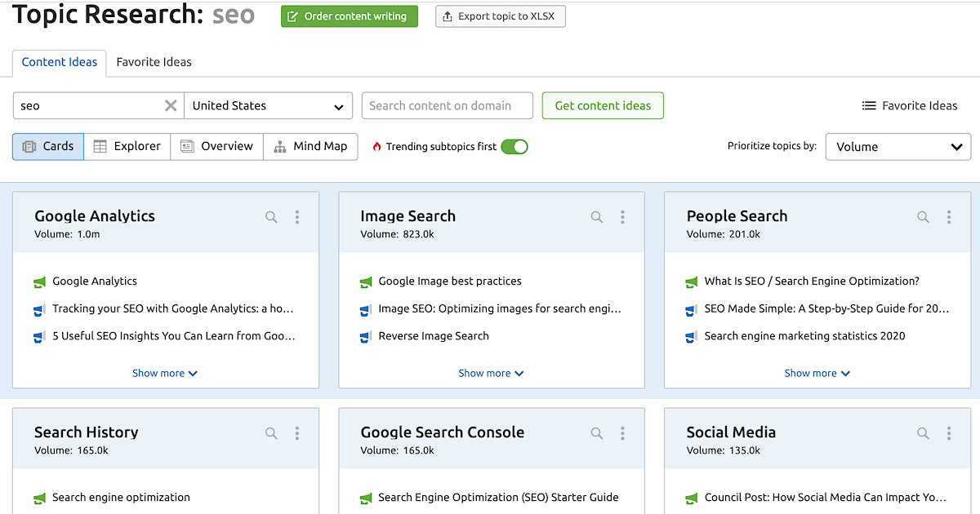This screenshot has width=980, height=514.
Task: Click the Social Media card title
Action: [x=731, y=432]
